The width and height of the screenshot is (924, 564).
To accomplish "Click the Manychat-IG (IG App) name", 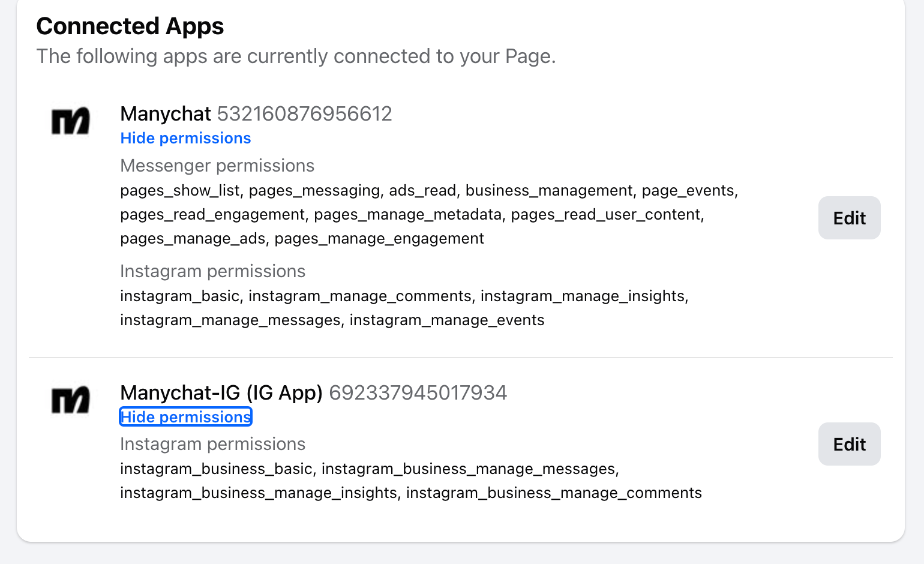I will point(221,393).
